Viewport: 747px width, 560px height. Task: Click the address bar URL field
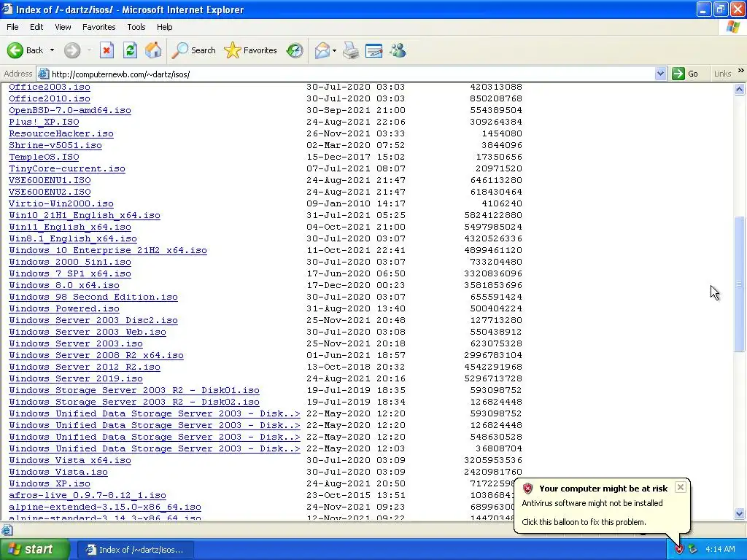click(352, 74)
